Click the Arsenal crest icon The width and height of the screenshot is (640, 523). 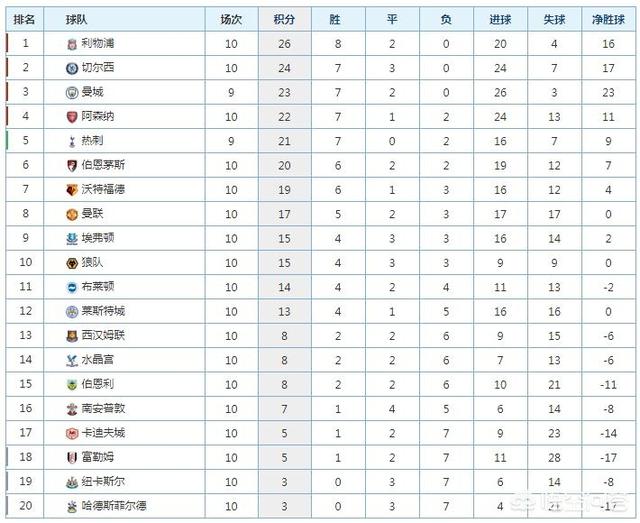72,117
